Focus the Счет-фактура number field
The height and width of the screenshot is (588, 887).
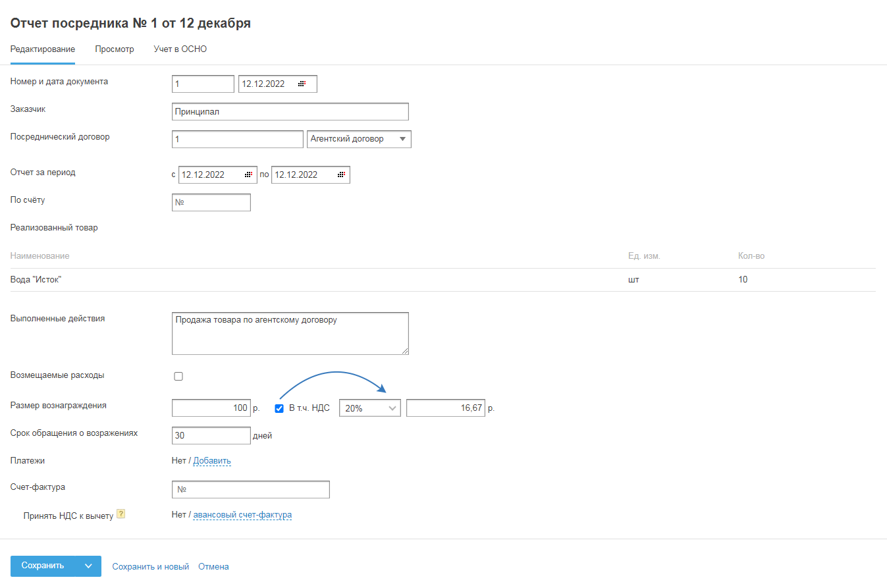click(x=250, y=490)
